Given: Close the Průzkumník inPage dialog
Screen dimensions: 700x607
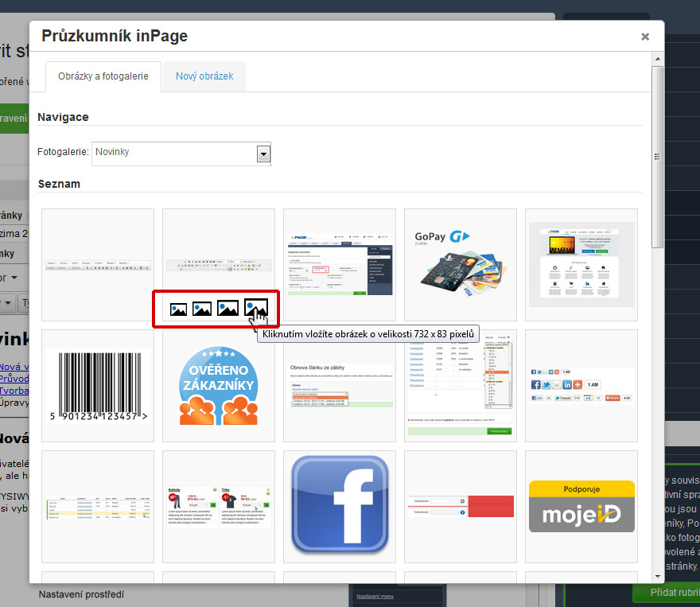Looking at the screenshot, I should pos(645,37).
